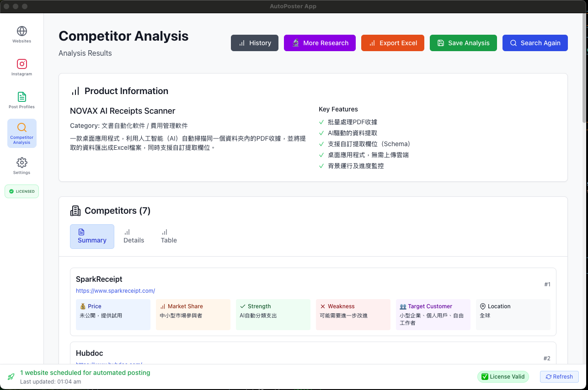Select the Competitor Analysis magnifier icon

click(21, 127)
